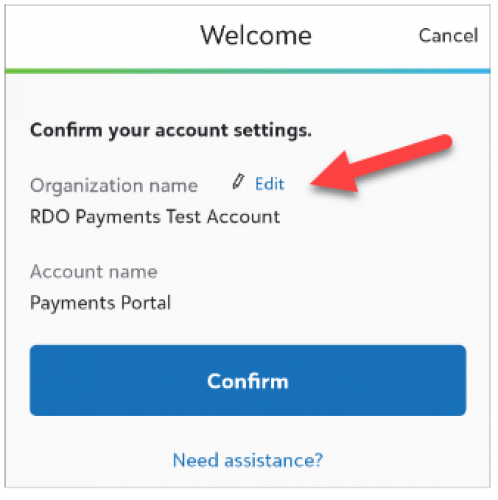Click the word 'assistance?' in the help link
Image resolution: width=498 pixels, height=500 pixels.
pyautogui.click(x=274, y=460)
